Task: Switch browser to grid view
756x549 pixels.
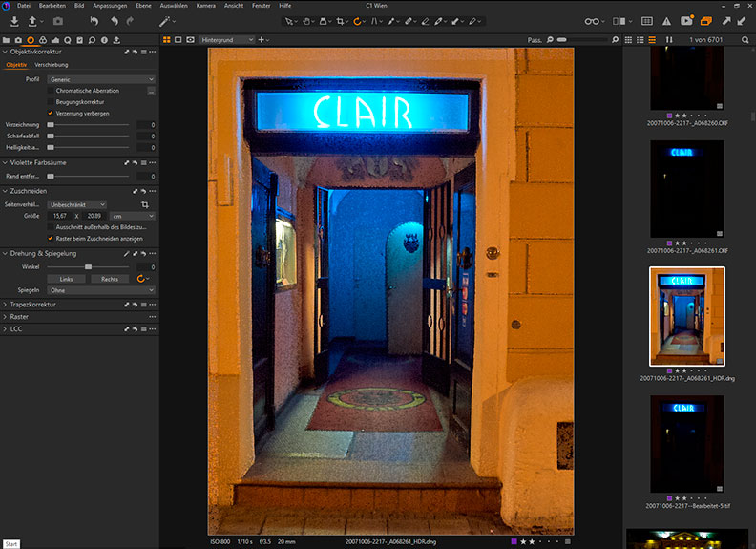Action: pyautogui.click(x=628, y=40)
